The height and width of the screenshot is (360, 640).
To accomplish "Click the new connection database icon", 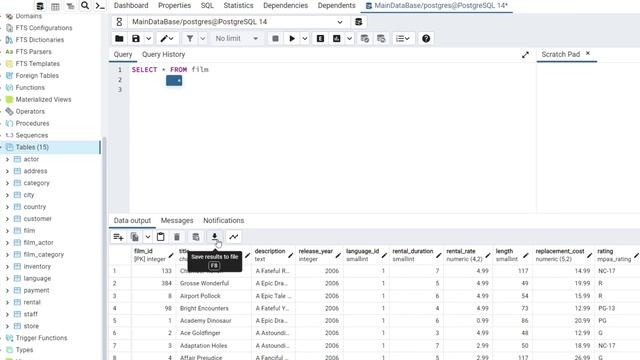I will 359,22.
